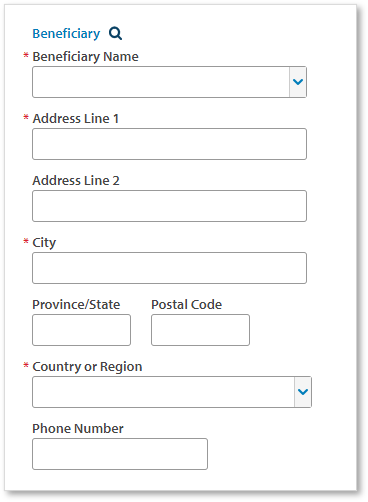Click the Province/State label text
Image resolution: width=368 pixels, height=502 pixels.
(76, 305)
